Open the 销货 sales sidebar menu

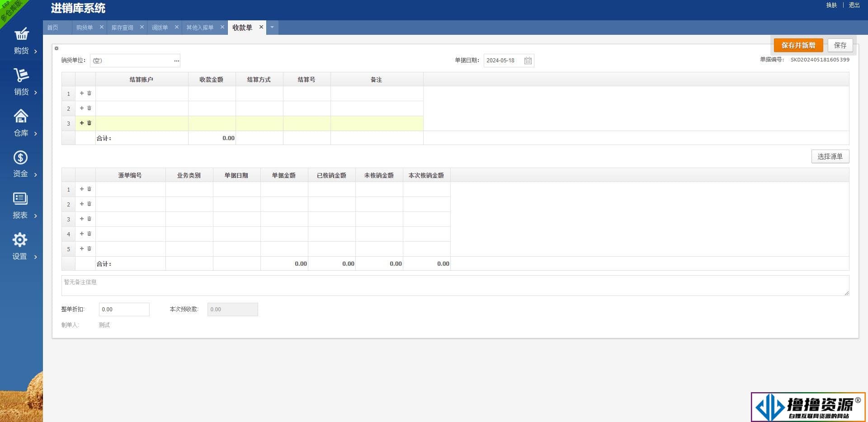pos(21,82)
